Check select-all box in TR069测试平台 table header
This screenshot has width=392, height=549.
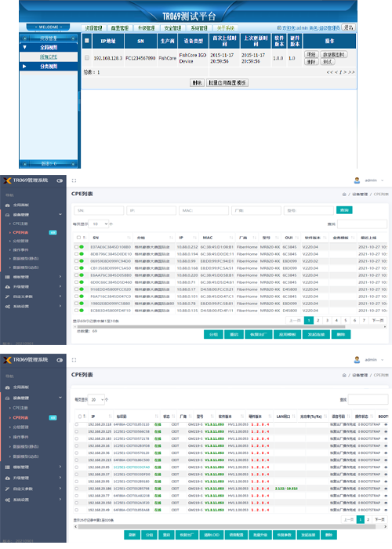86,41
